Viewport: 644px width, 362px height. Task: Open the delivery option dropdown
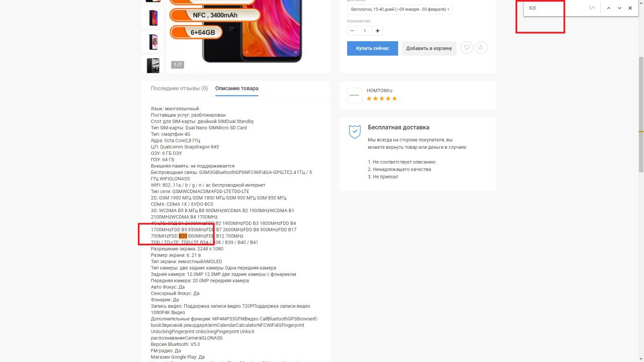click(399, 10)
